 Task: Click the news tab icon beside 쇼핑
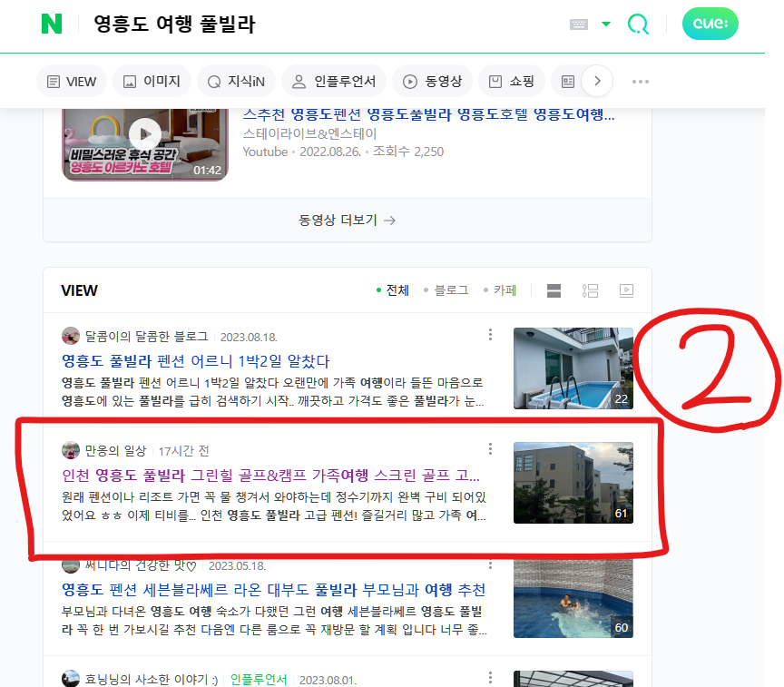click(568, 82)
